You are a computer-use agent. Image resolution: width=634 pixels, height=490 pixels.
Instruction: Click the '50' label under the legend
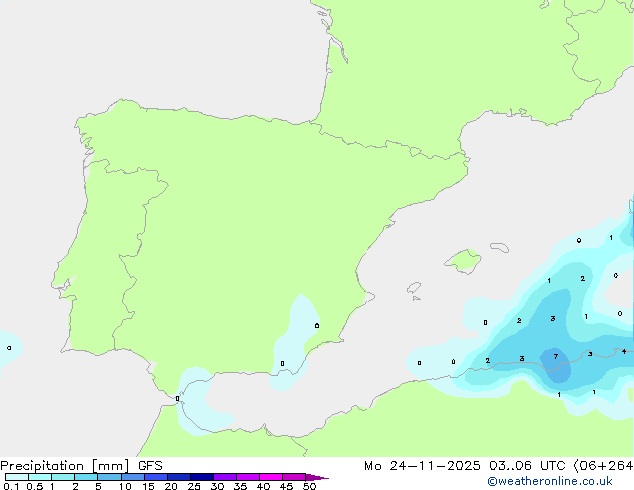309,486
